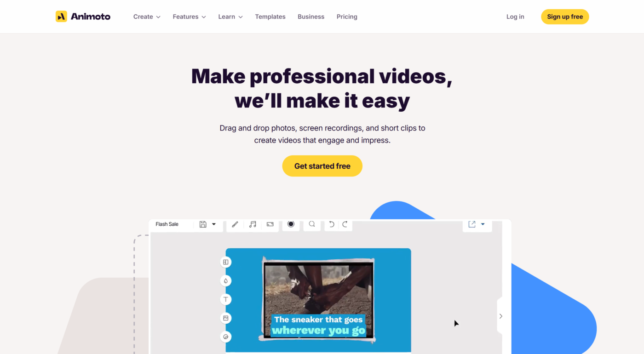
Task: Go to the Business page
Action: (x=311, y=17)
